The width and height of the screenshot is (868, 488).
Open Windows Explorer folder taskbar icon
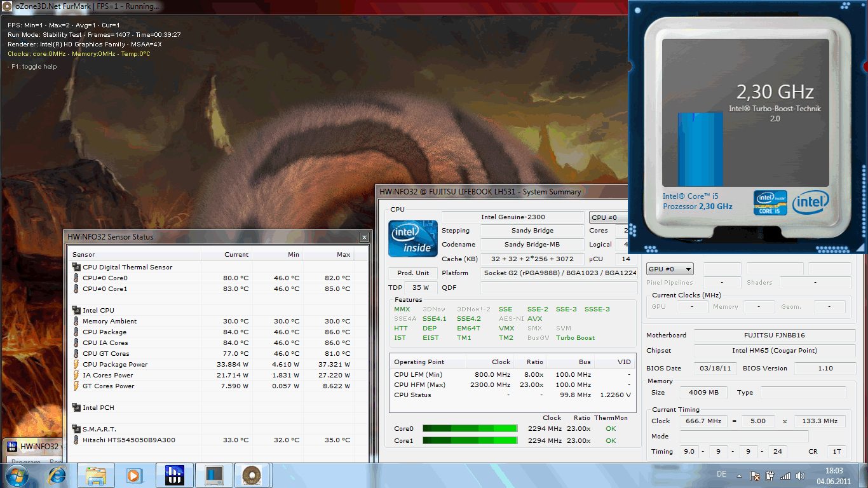tap(95, 475)
